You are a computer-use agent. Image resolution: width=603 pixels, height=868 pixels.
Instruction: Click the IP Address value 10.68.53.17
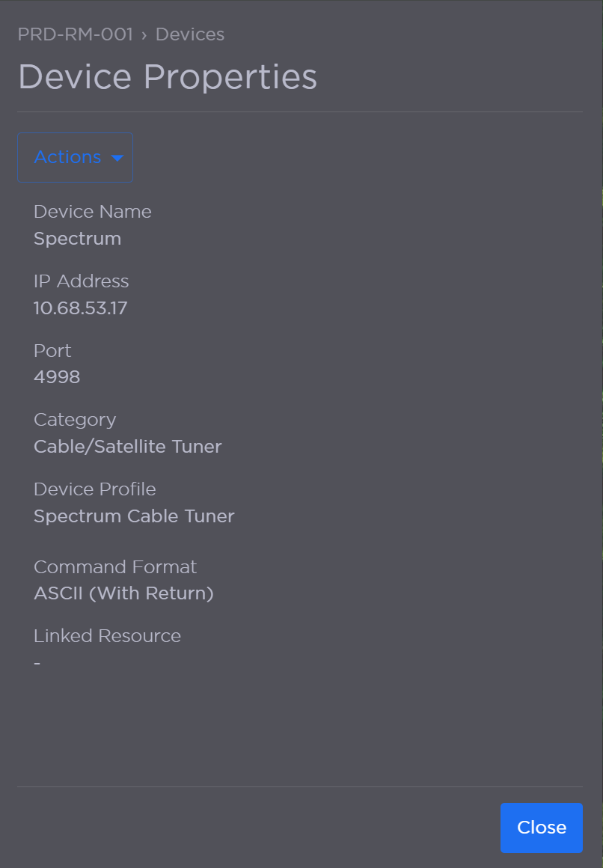coord(80,308)
